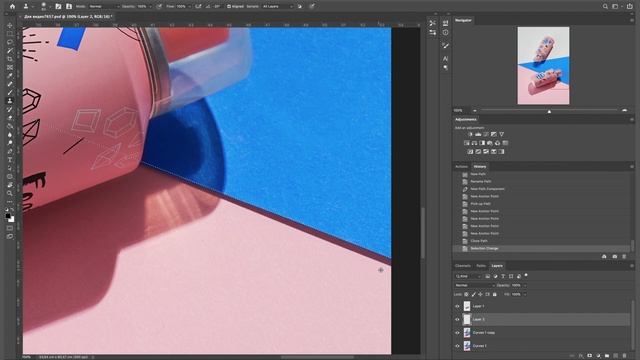Add a Hue/Saturation adjustment
Screen dimensions: 640x360
click(467, 143)
